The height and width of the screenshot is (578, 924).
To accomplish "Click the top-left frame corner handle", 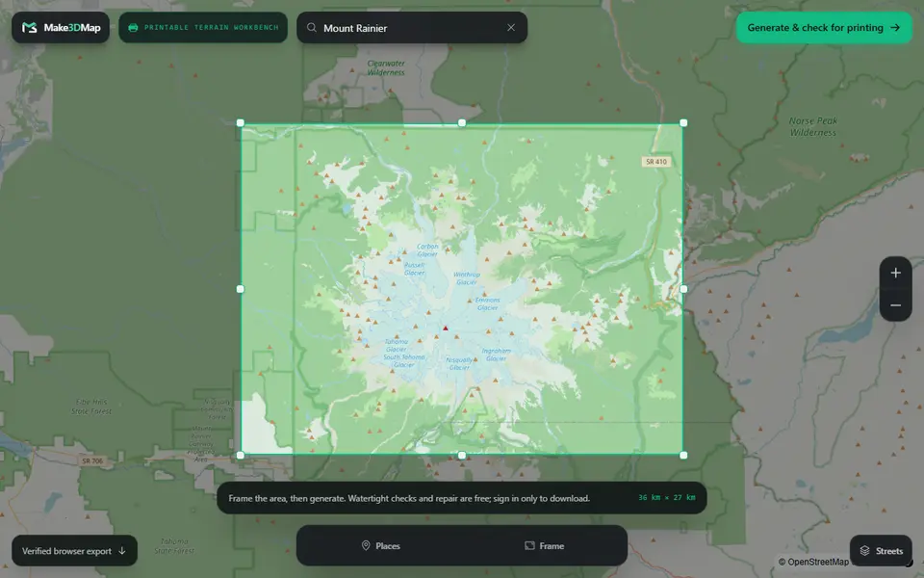I will tap(241, 123).
